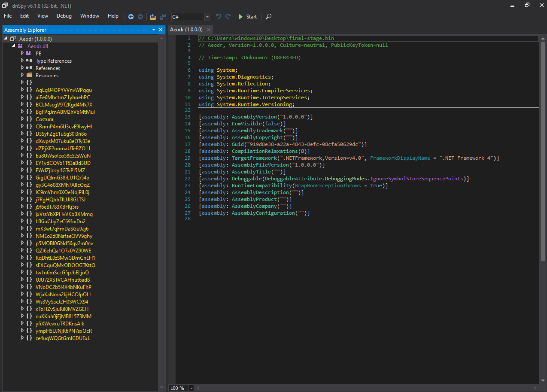Open the View menu
This screenshot has height=392, width=547.
point(43,16)
